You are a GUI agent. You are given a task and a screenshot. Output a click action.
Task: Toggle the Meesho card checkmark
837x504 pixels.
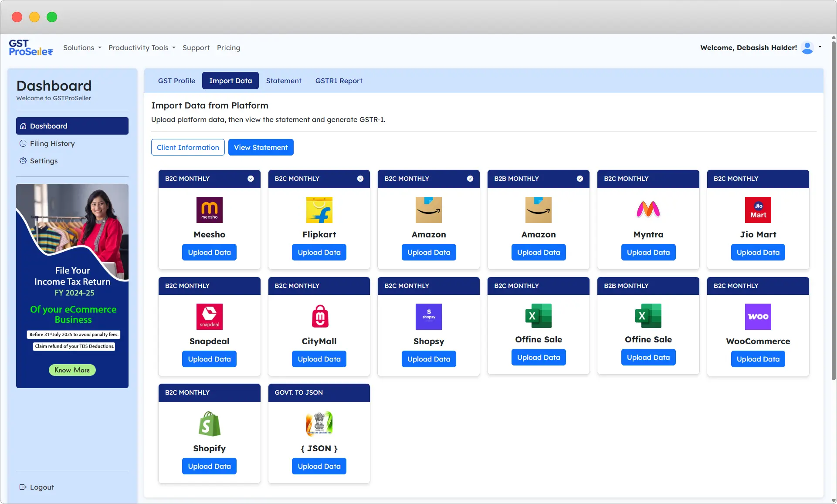pyautogui.click(x=251, y=179)
